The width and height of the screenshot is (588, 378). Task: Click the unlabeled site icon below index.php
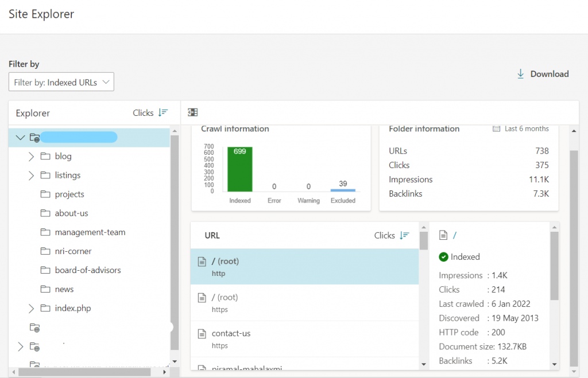[x=35, y=328]
